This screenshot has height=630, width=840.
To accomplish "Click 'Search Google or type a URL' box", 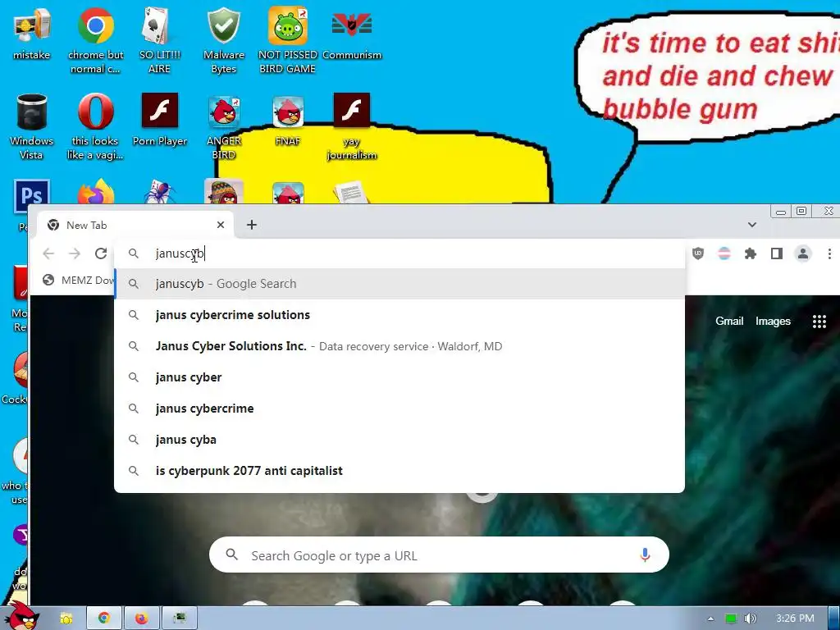I will point(439,555).
